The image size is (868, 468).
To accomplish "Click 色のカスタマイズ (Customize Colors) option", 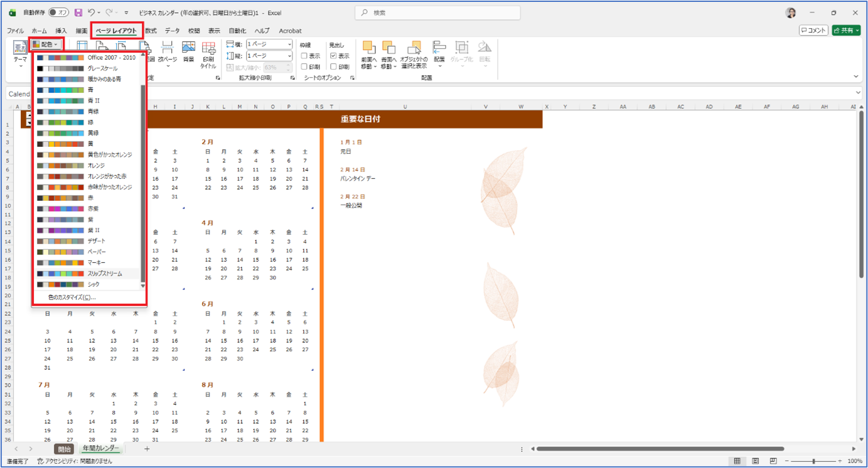I will pos(72,297).
